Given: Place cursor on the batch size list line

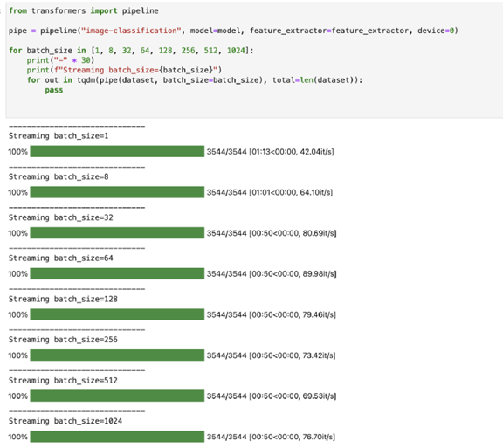Looking at the screenshot, I should coord(131,51).
